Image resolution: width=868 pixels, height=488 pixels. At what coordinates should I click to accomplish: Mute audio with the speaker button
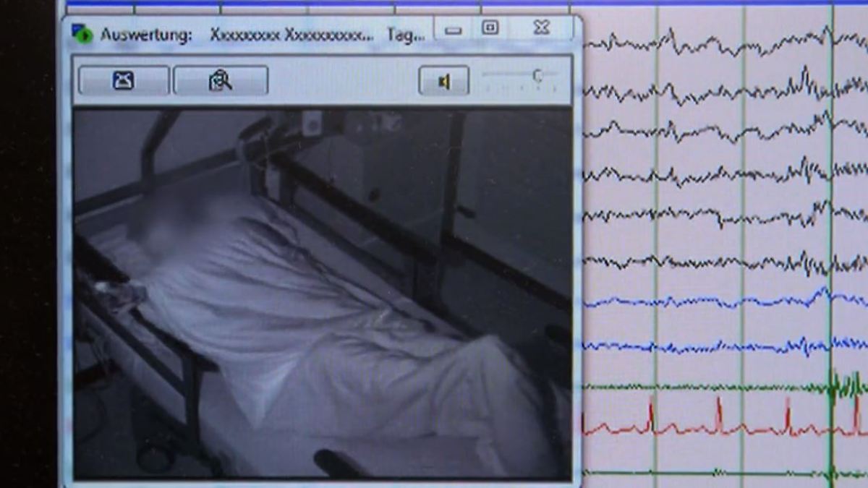click(443, 81)
